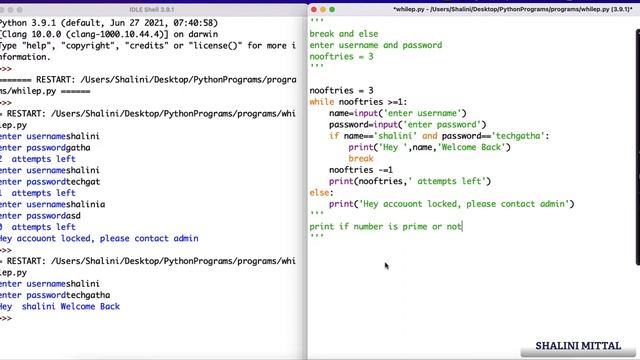Click the 'enter passwordasd' shell line
640x360 pixels.
(x=40, y=216)
